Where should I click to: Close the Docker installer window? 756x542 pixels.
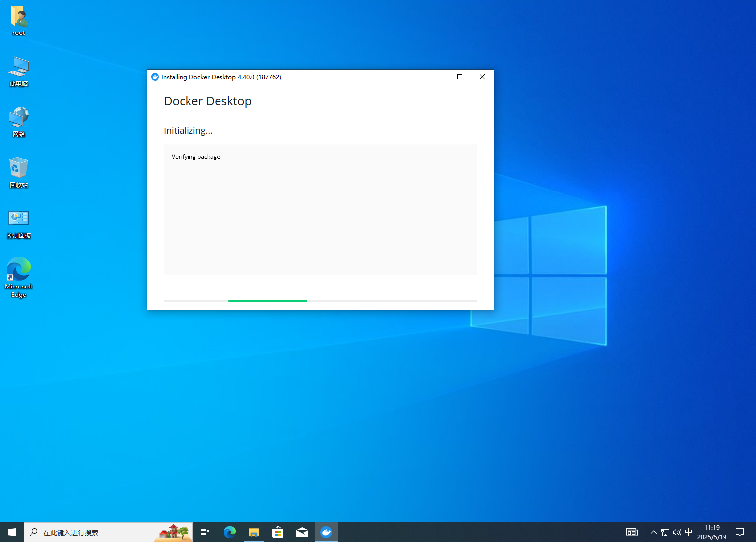482,77
